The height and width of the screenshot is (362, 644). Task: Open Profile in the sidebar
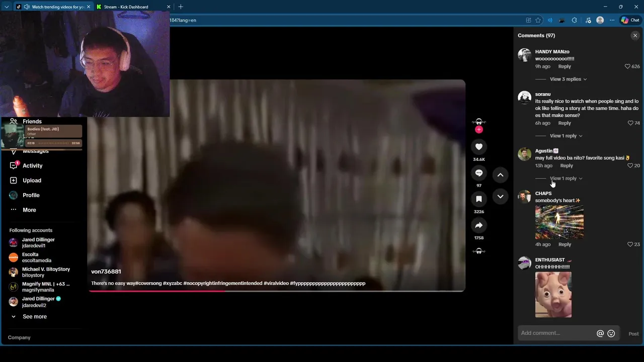[x=31, y=195]
